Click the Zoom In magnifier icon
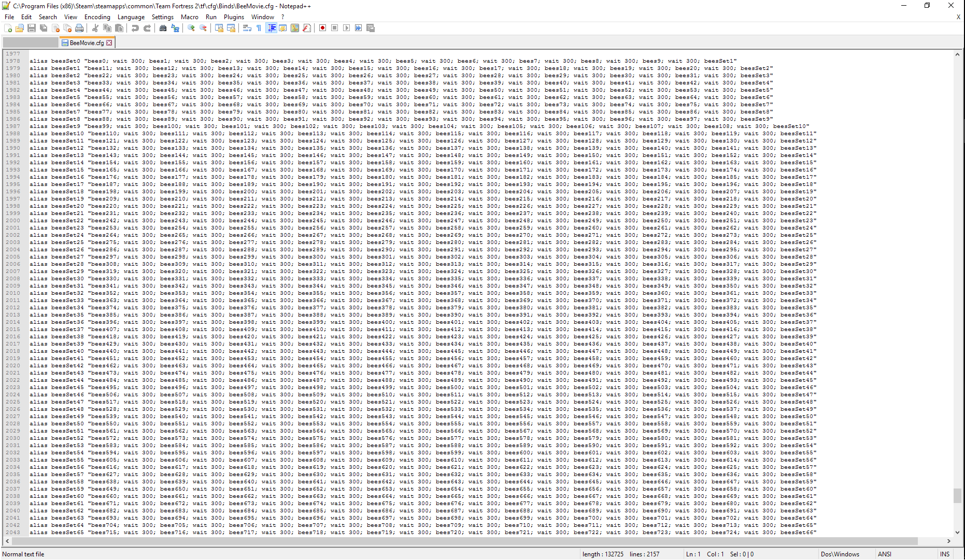This screenshot has height=560, width=965. (191, 28)
